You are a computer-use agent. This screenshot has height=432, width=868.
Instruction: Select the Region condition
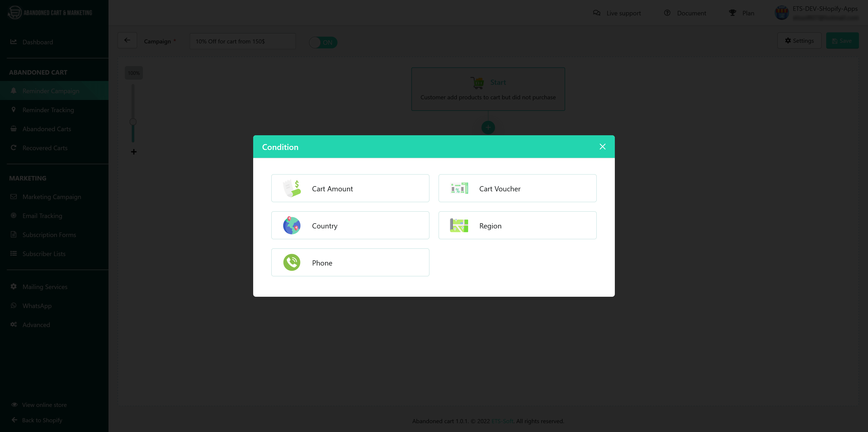tap(517, 225)
